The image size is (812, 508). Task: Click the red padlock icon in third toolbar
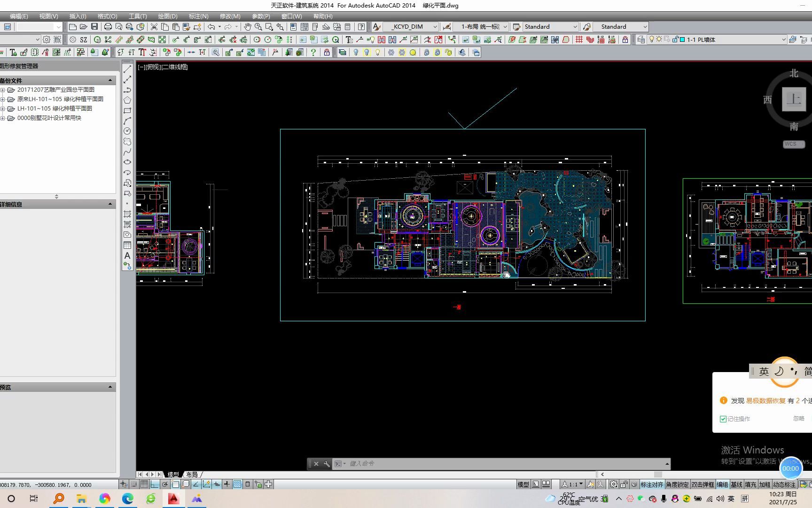[x=327, y=53]
